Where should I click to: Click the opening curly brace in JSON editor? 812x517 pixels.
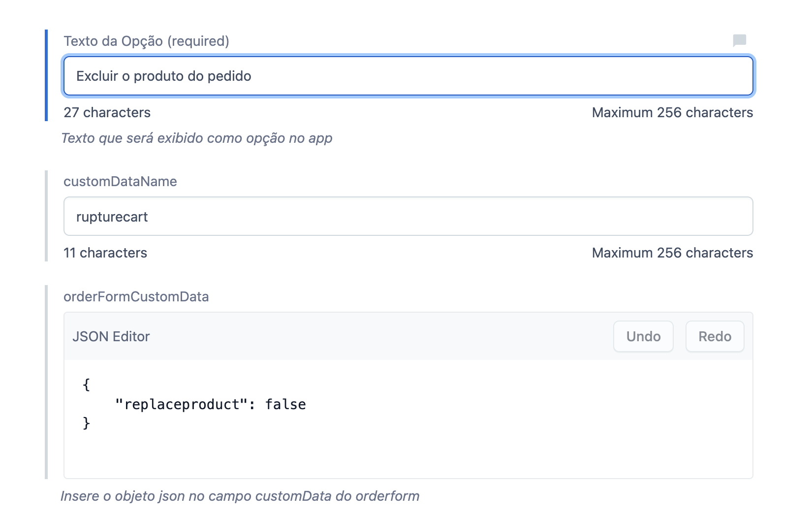point(87,385)
